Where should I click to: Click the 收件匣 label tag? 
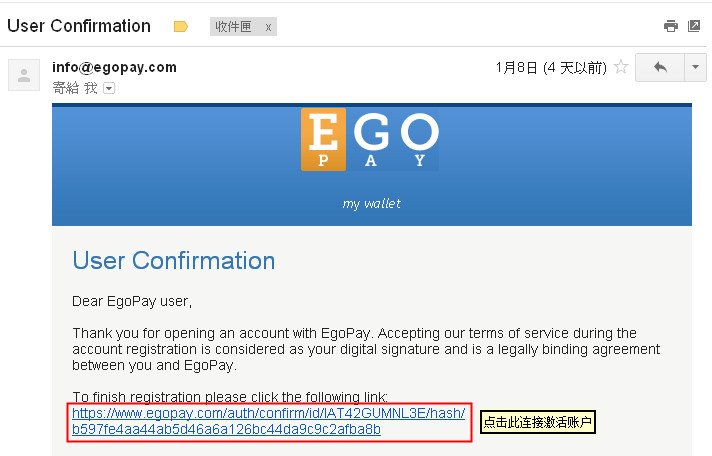point(233,27)
